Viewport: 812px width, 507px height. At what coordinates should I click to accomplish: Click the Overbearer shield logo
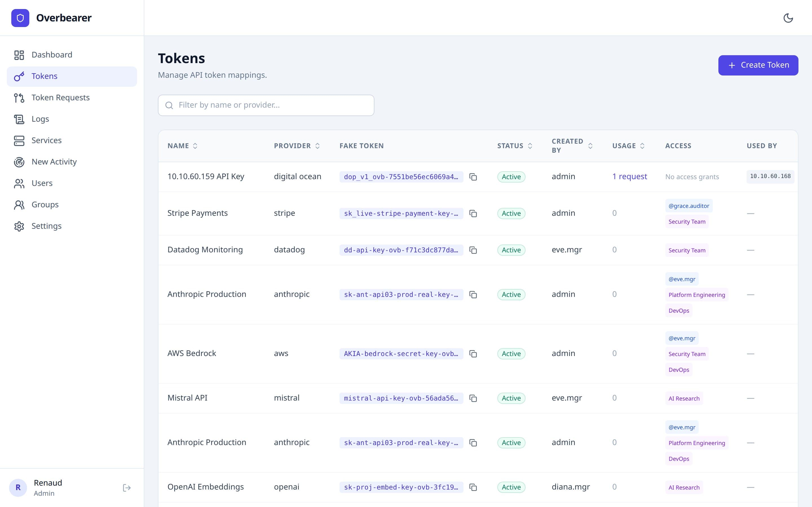tap(20, 18)
